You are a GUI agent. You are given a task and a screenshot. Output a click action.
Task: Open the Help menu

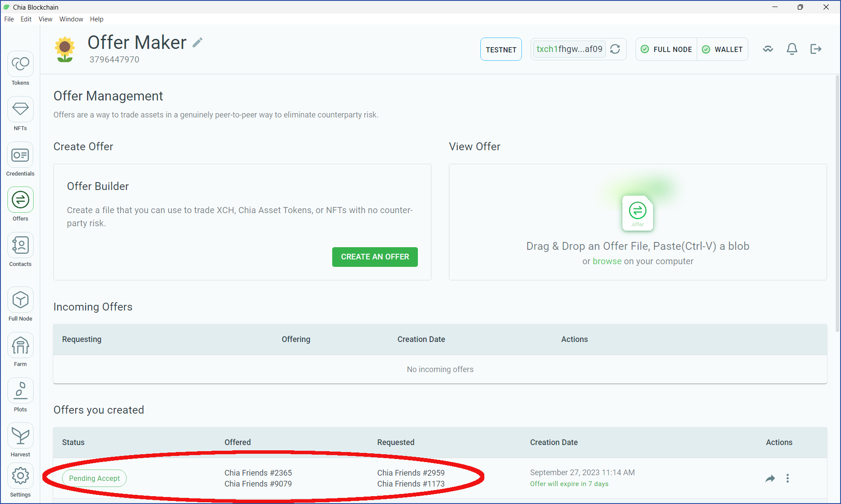click(x=97, y=19)
